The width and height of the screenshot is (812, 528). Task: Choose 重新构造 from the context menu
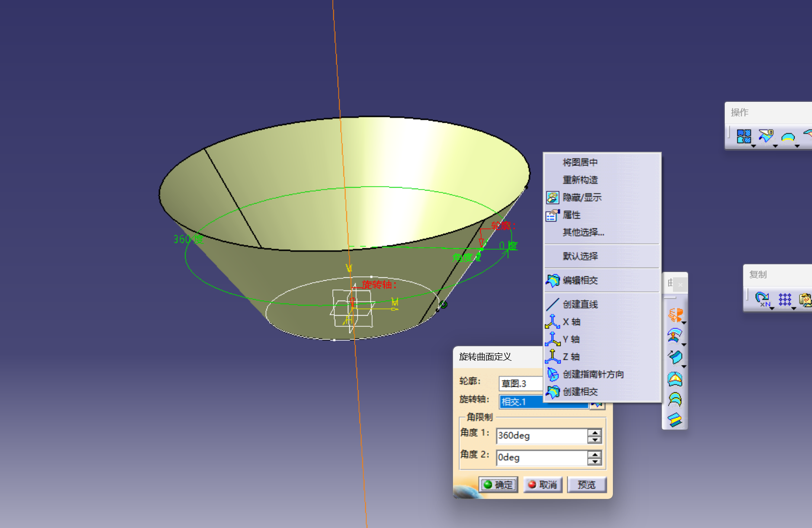[603, 180]
